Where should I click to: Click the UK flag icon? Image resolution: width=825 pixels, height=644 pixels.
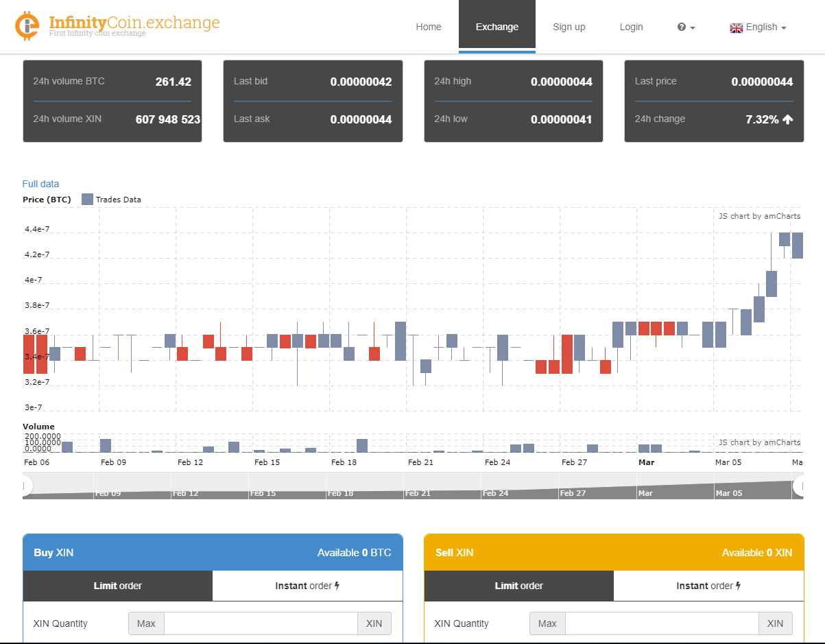click(737, 28)
